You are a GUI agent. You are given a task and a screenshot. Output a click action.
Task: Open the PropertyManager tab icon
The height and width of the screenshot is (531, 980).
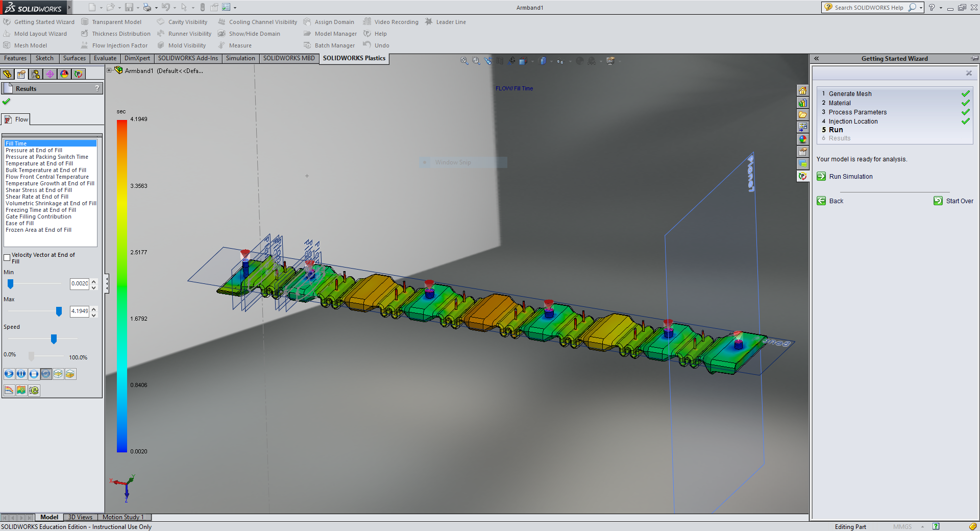(x=21, y=74)
